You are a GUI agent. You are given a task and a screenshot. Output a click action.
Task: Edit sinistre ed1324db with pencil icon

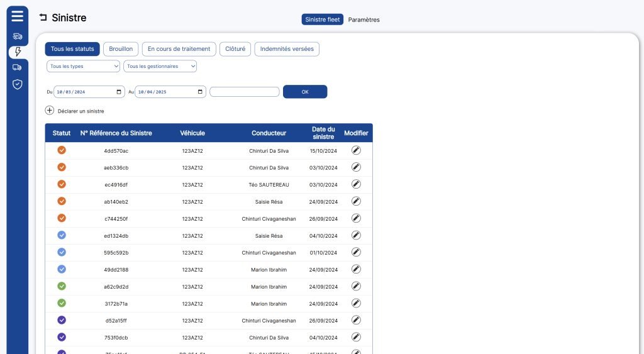356,235
